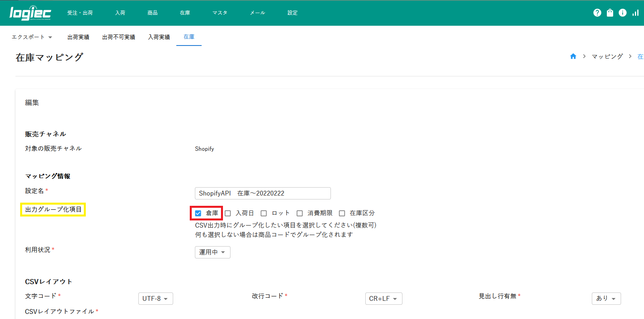
Task: Click the bar chart signal icon
Action: tap(635, 13)
